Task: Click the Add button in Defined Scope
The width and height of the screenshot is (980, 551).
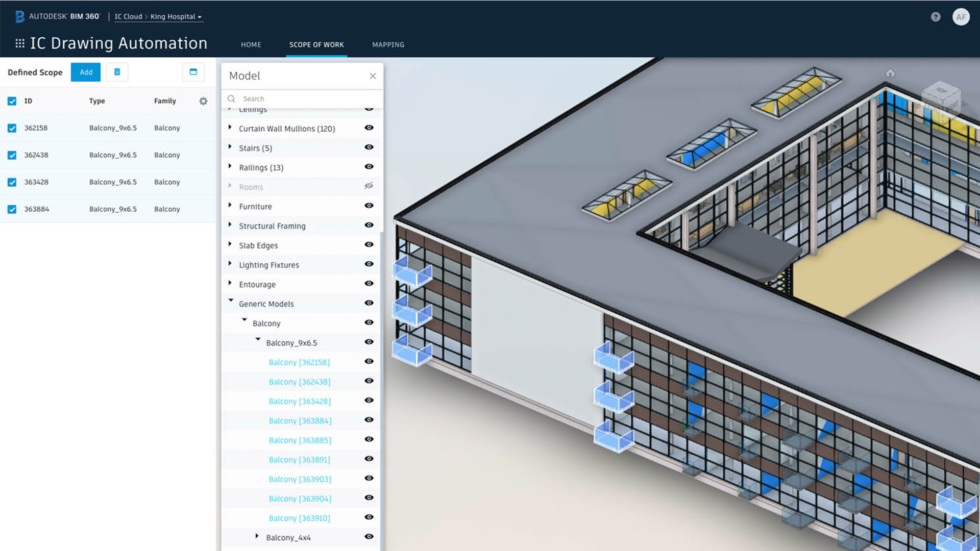Action: 85,72
